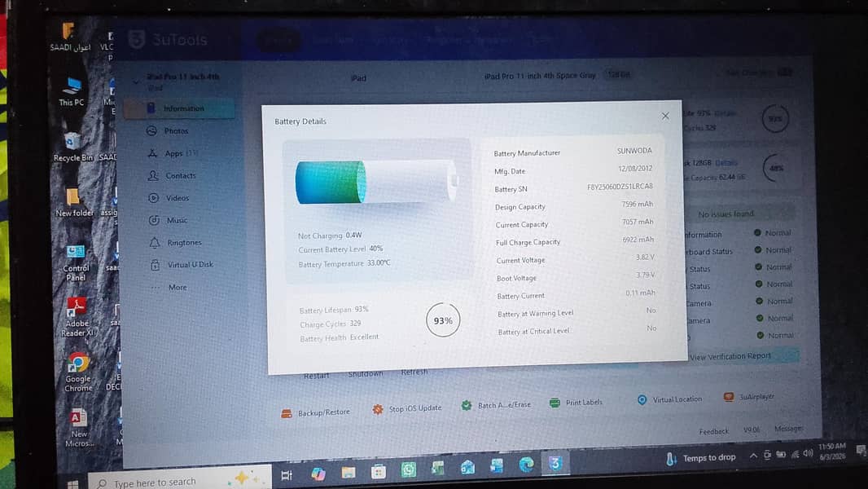Viewport: 868px width, 489px height.
Task: Click the Shutdown button
Action: pyautogui.click(x=366, y=374)
